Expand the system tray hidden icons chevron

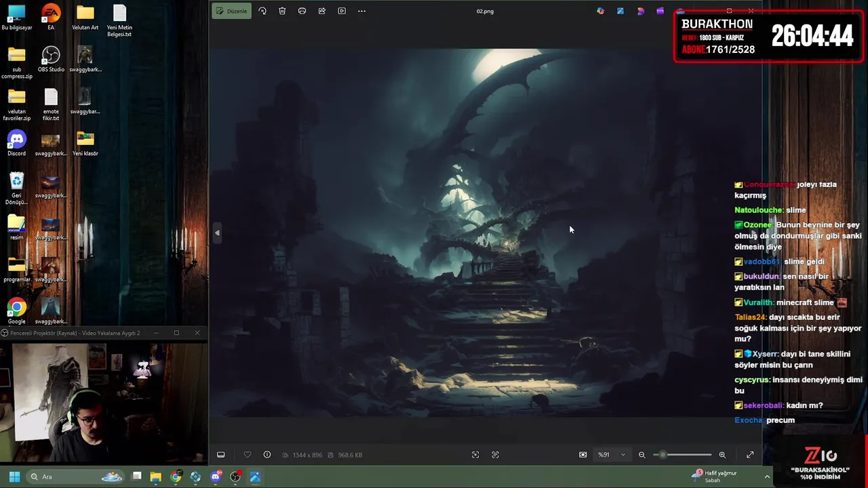[767, 476]
